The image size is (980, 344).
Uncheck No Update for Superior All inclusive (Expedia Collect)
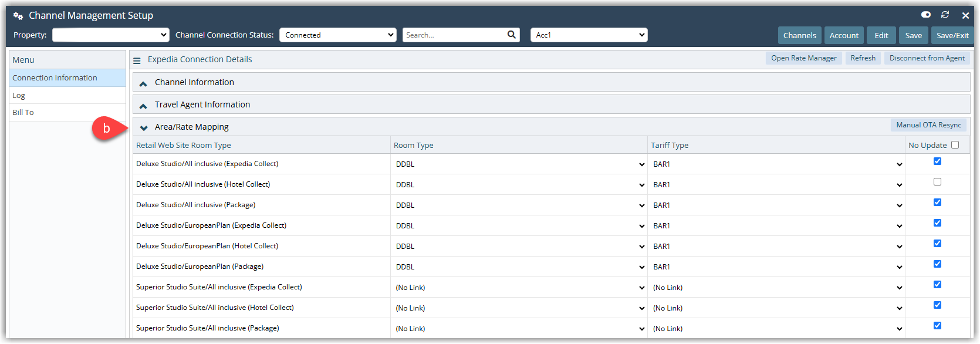coord(937,285)
